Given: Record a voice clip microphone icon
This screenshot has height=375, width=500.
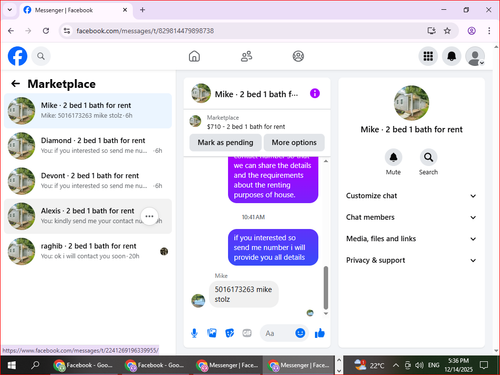Looking at the screenshot, I should [x=194, y=333].
